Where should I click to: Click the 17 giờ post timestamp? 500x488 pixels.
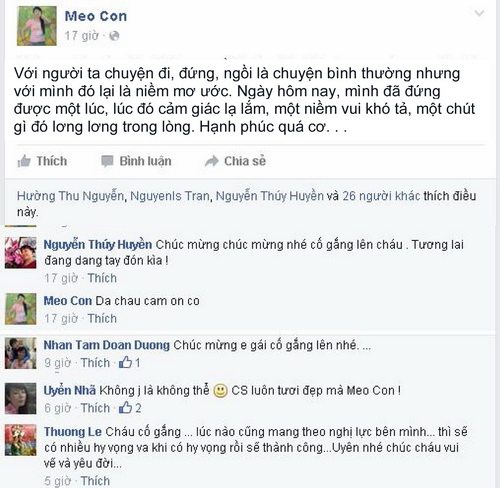[x=82, y=36]
